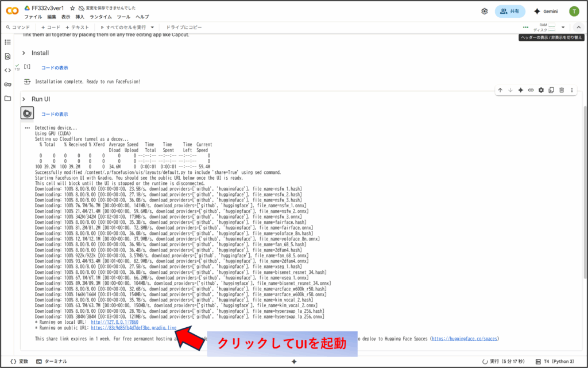Open the settings gear in the header
The width and height of the screenshot is (588, 368).
click(x=485, y=11)
